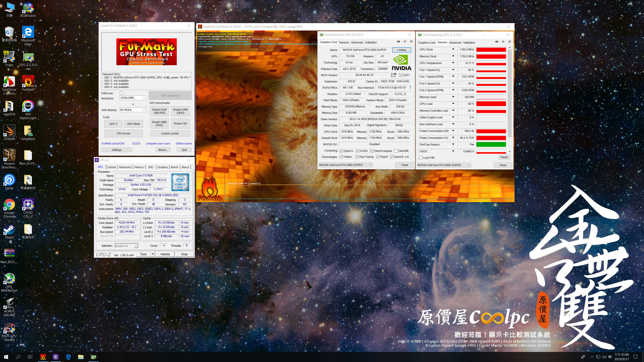Toggle CUDA checkbox in GPU-Z
This screenshot has width=644, height=362.
(x=358, y=151)
